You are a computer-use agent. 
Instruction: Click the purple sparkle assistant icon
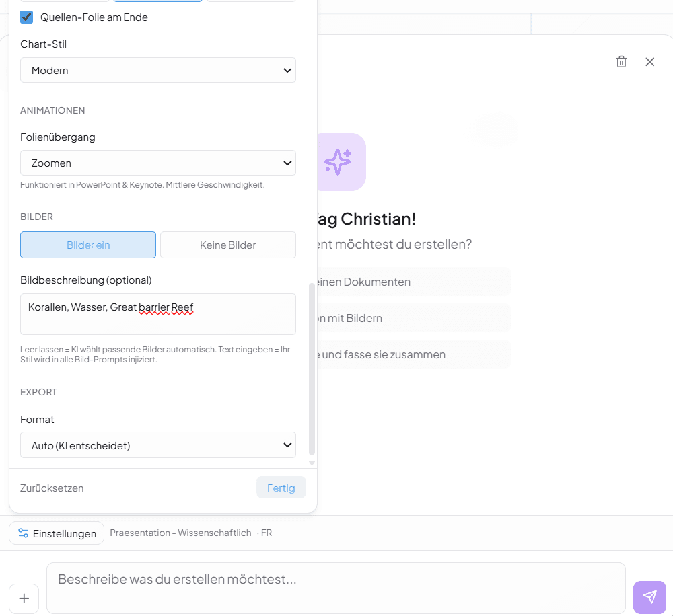click(338, 162)
